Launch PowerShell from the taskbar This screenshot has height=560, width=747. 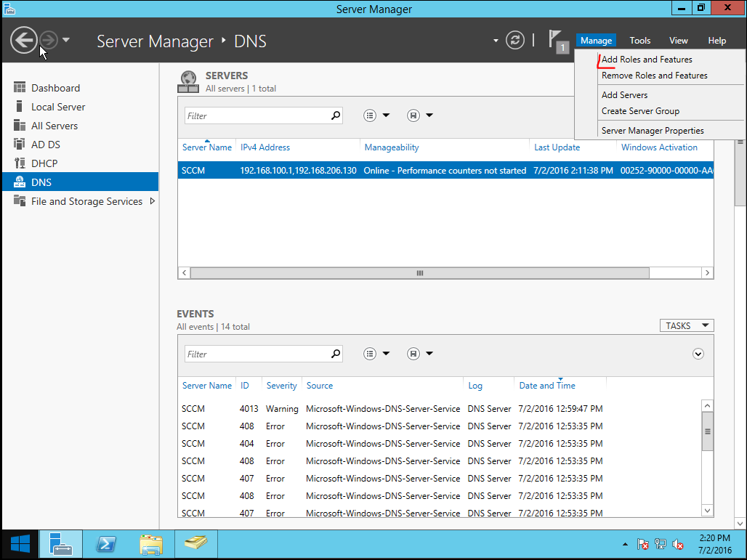tap(106, 544)
